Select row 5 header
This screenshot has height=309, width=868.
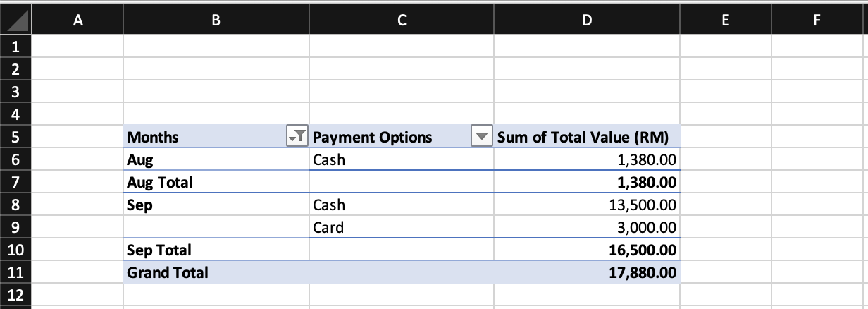15,137
